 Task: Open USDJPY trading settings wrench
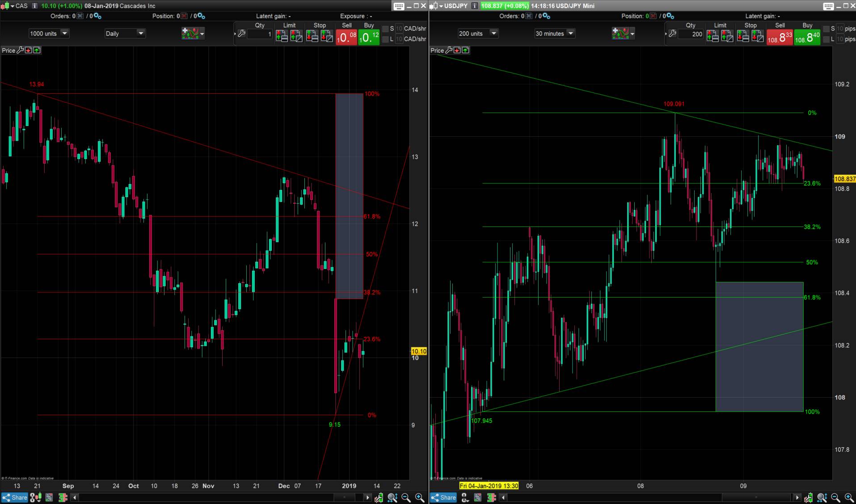672,34
